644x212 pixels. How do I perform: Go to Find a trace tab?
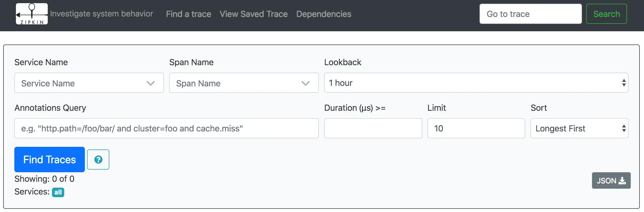pyautogui.click(x=189, y=14)
